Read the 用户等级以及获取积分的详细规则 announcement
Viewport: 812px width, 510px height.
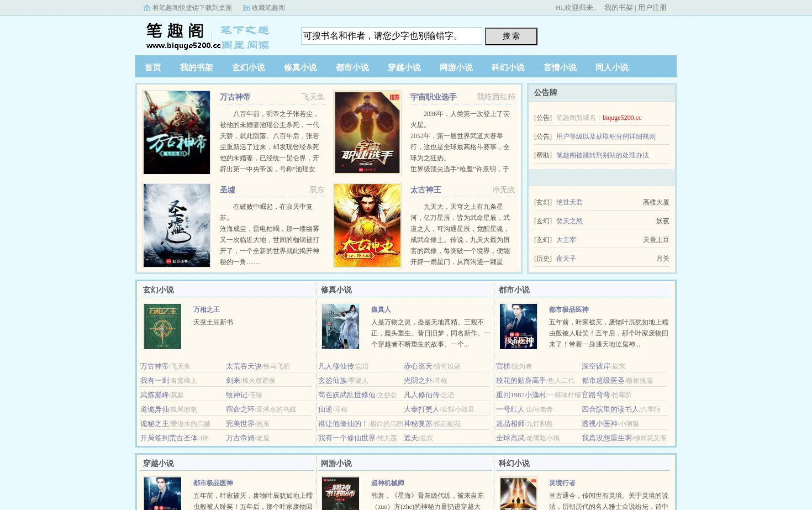click(606, 136)
